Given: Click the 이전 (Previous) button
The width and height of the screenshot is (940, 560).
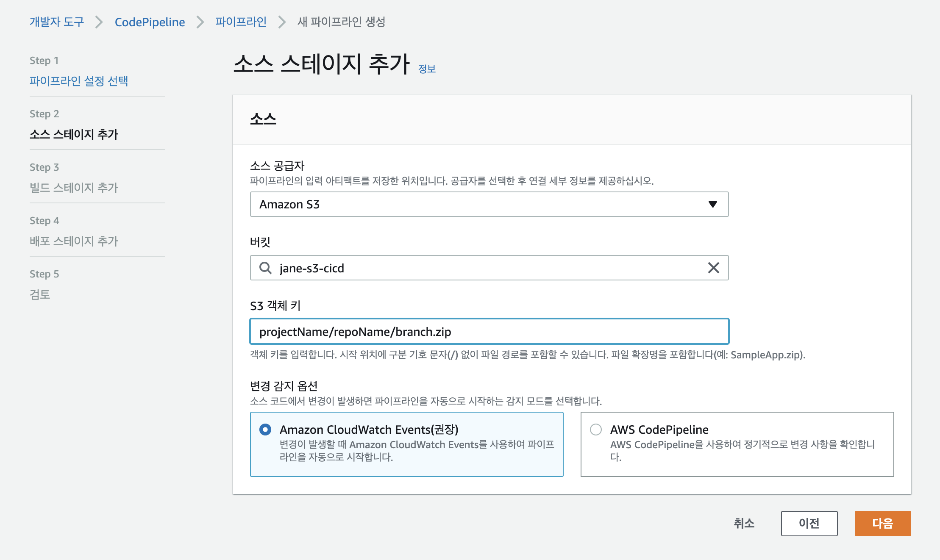Looking at the screenshot, I should 809,524.
